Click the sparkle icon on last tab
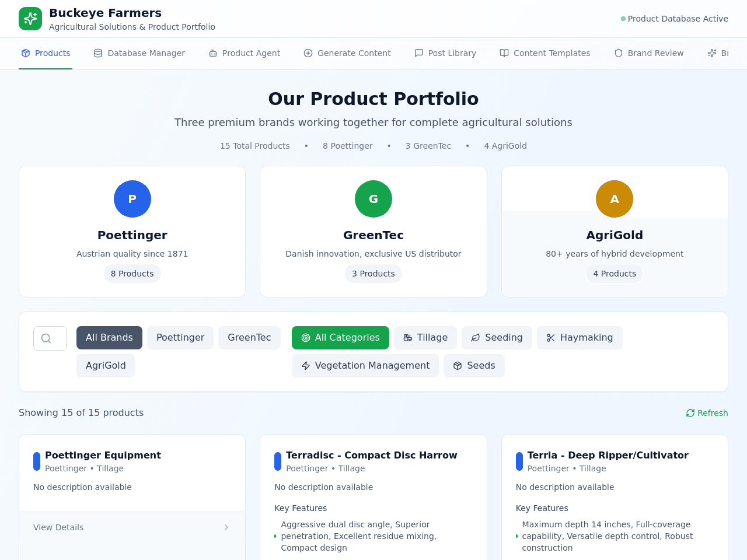 tap(712, 53)
